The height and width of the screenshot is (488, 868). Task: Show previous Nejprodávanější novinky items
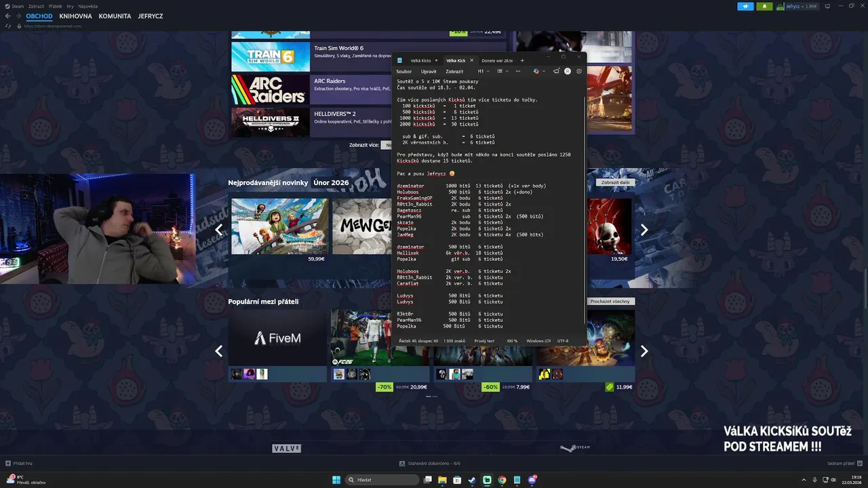tap(218, 230)
